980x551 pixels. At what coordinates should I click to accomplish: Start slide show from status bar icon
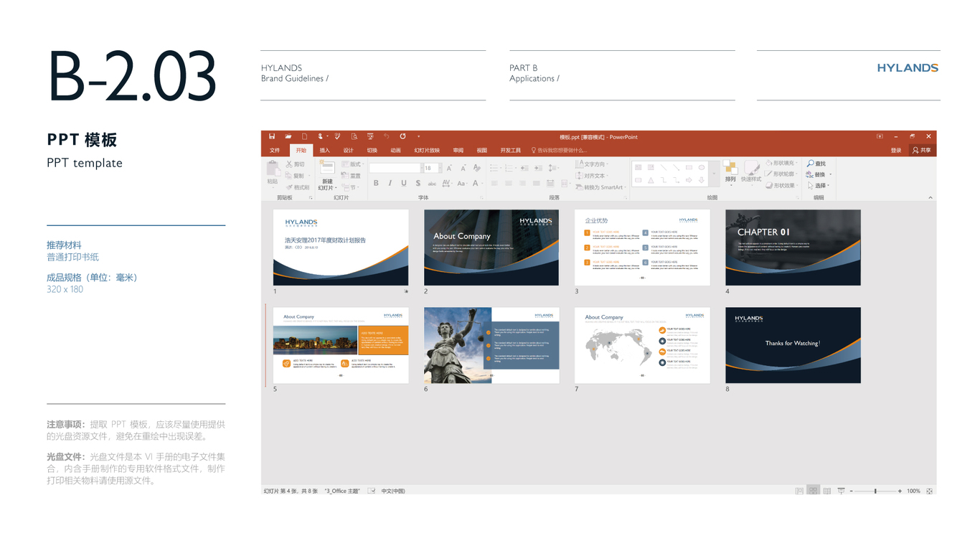point(841,491)
